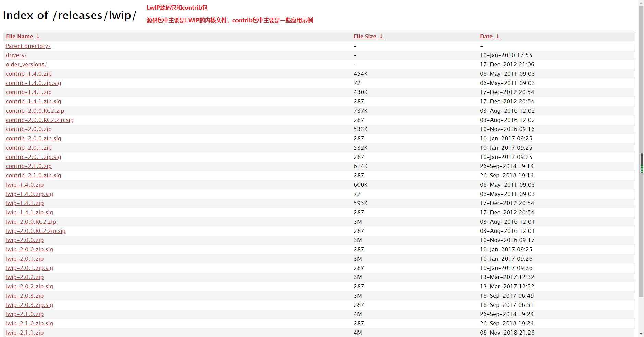Open contrib-2.0.1.zip.sig signature file

34,157
